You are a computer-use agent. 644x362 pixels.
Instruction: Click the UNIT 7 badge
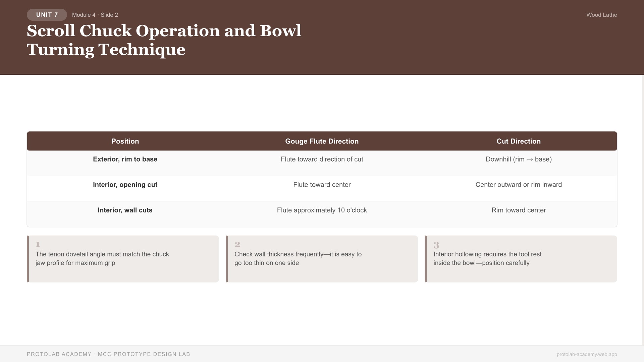click(x=47, y=15)
